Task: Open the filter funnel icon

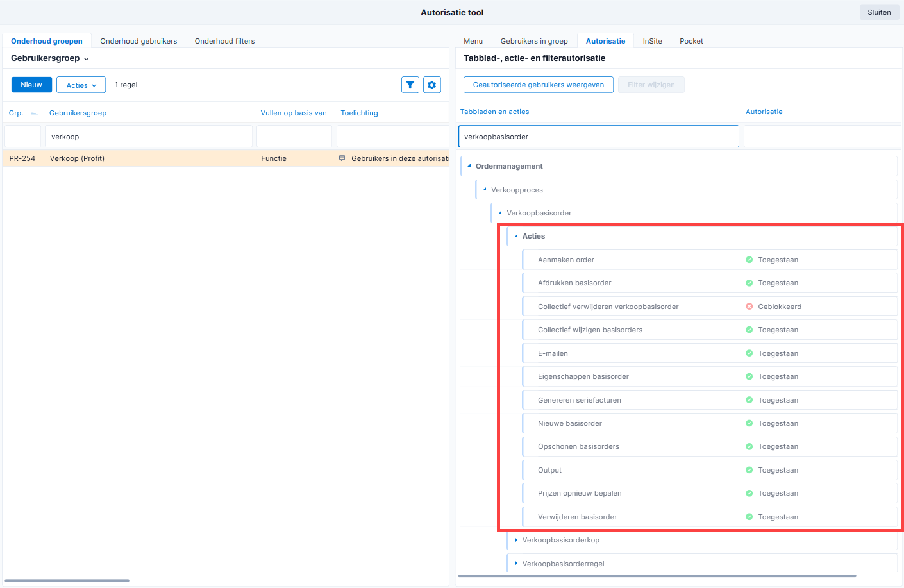Action: (x=410, y=85)
